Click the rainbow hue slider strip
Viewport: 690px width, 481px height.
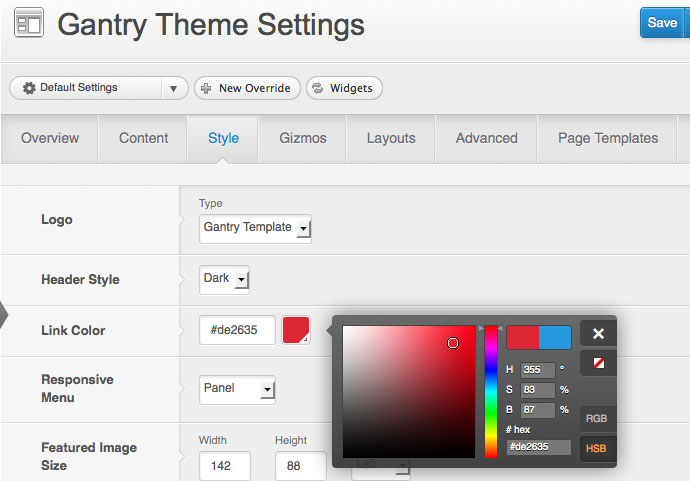(x=491, y=391)
